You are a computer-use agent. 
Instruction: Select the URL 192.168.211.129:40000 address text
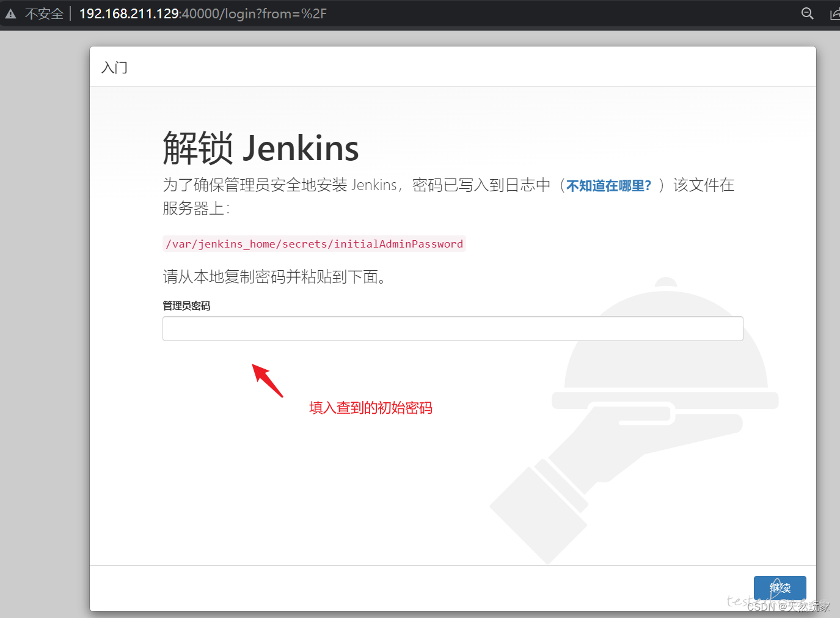pyautogui.click(x=203, y=13)
